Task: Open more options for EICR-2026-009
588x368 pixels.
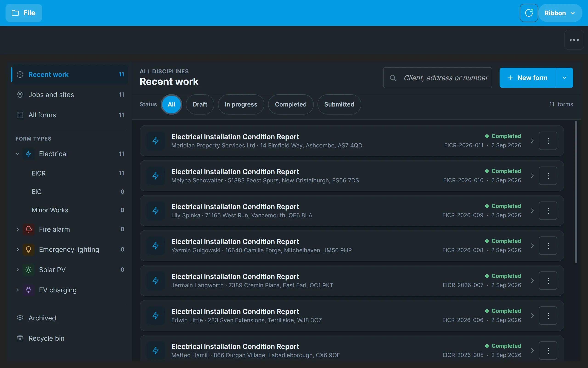Action: coord(548,211)
